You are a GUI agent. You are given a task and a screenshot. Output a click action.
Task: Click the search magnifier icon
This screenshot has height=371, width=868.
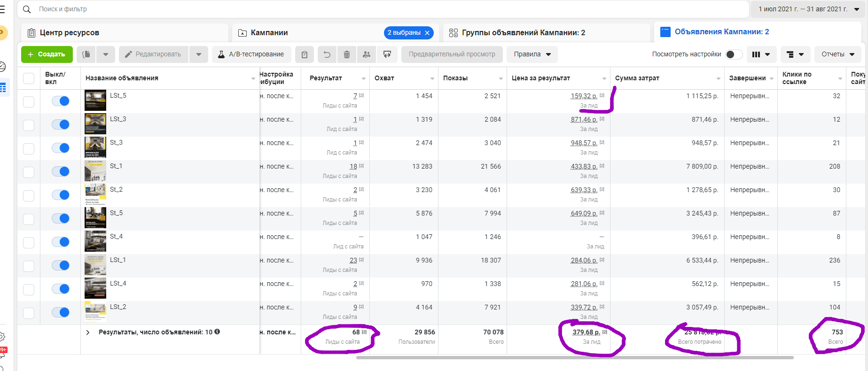click(x=27, y=9)
